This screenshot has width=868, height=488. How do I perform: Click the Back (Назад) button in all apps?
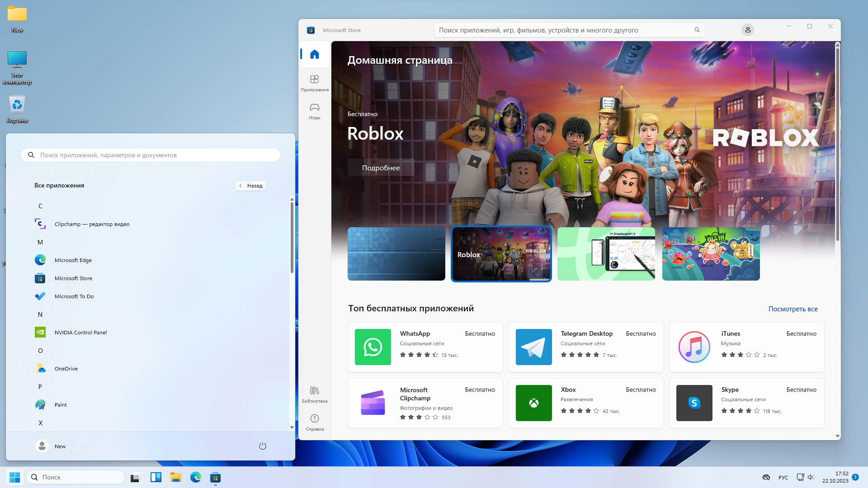point(250,186)
